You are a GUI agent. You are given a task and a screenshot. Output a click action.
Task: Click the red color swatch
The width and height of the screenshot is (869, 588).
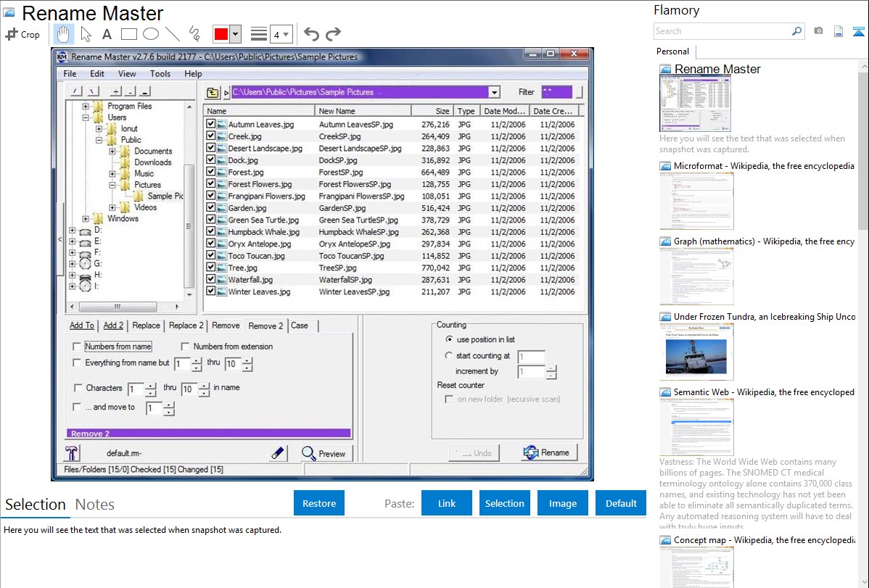221,34
